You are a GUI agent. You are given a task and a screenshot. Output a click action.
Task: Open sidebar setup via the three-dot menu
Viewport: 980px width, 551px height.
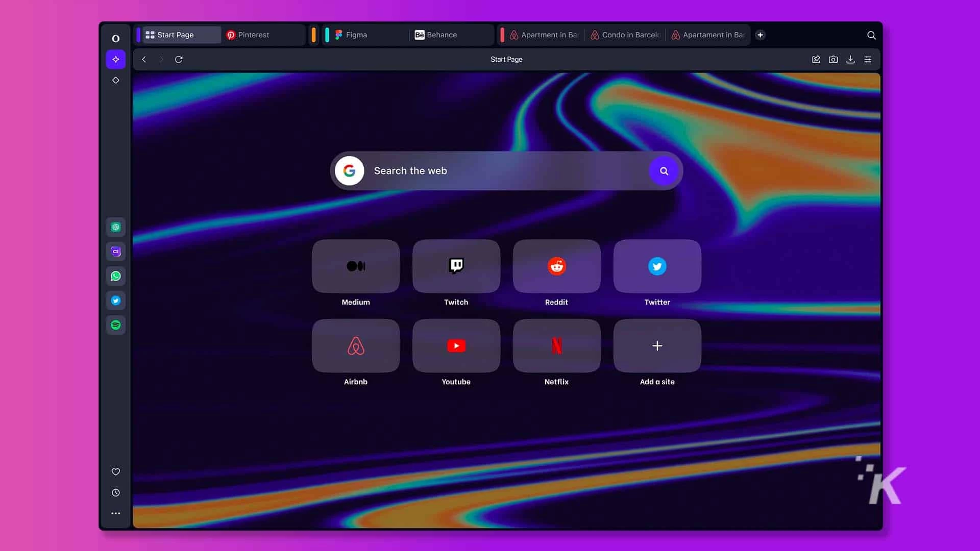click(x=116, y=513)
